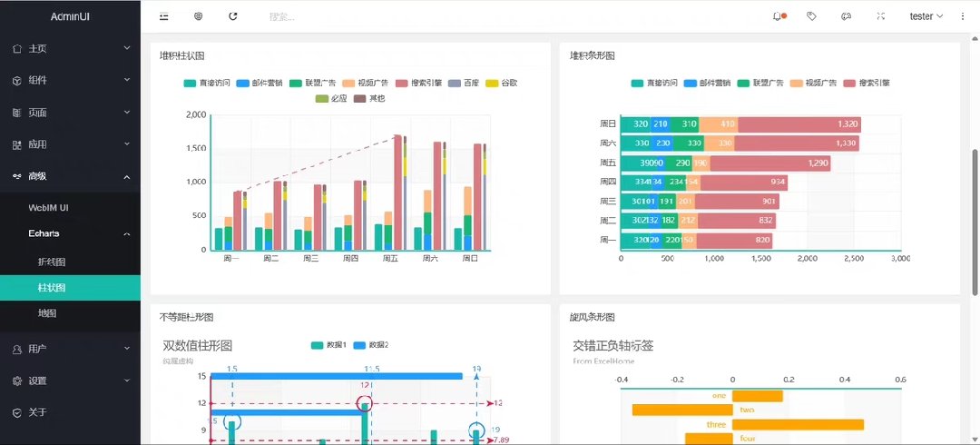Click 联盟广告 green swatch in 堆积条形图
Viewport: 980px width, 445px height.
click(744, 83)
